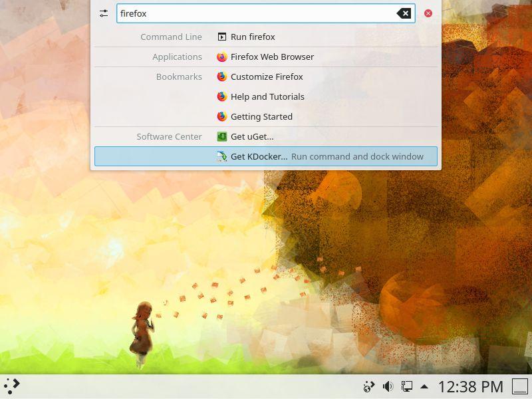
Task: Open KRunner settings via the configure icon
Action: (x=104, y=13)
